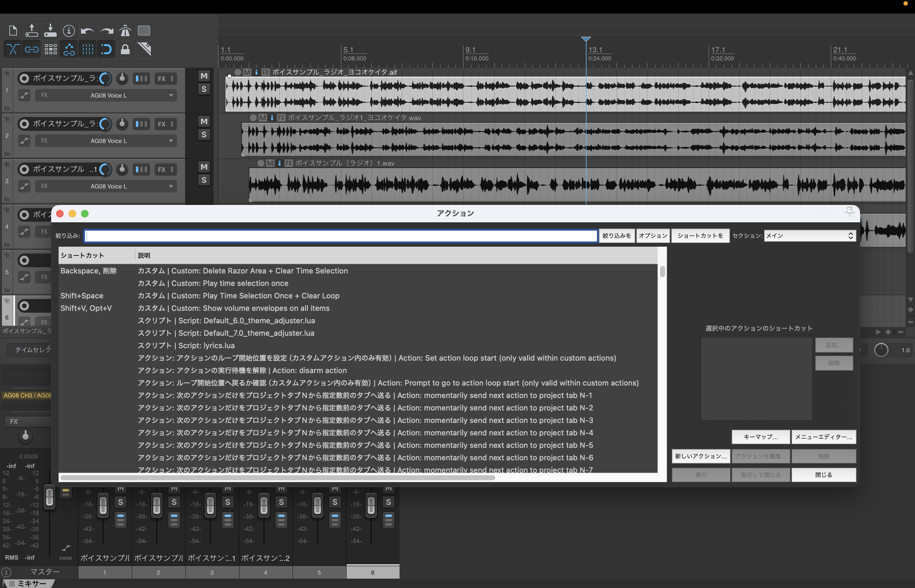The image size is (915, 588).
Task: Toggle the Metronome icon
Action: 125,30
